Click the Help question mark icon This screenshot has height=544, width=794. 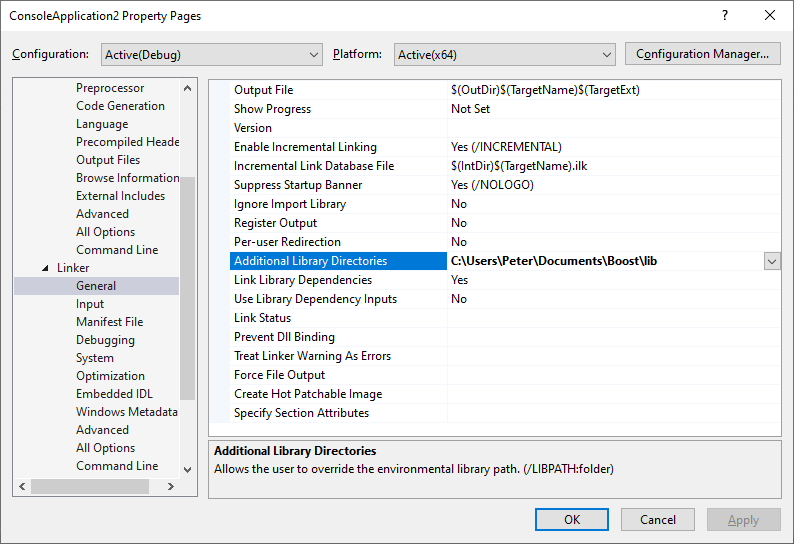[724, 16]
